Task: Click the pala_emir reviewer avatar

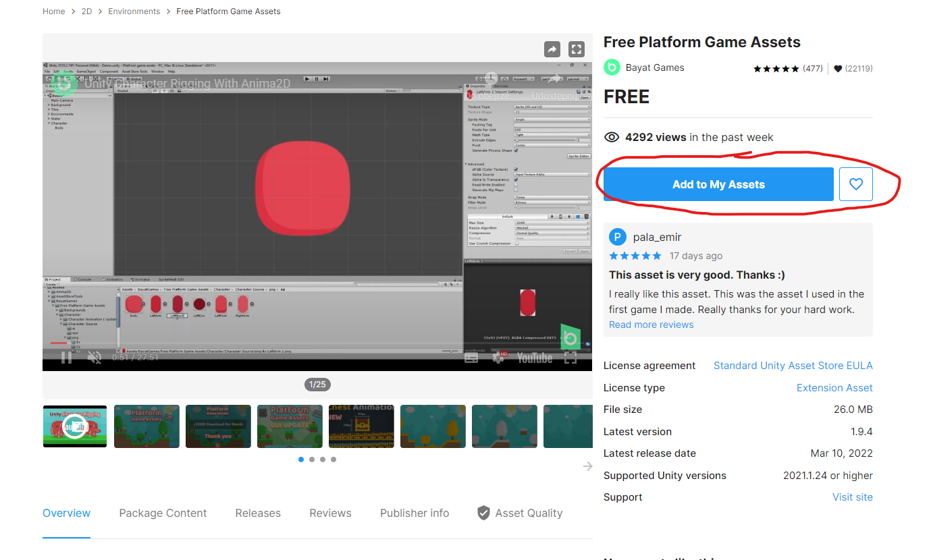Action: coord(618,237)
